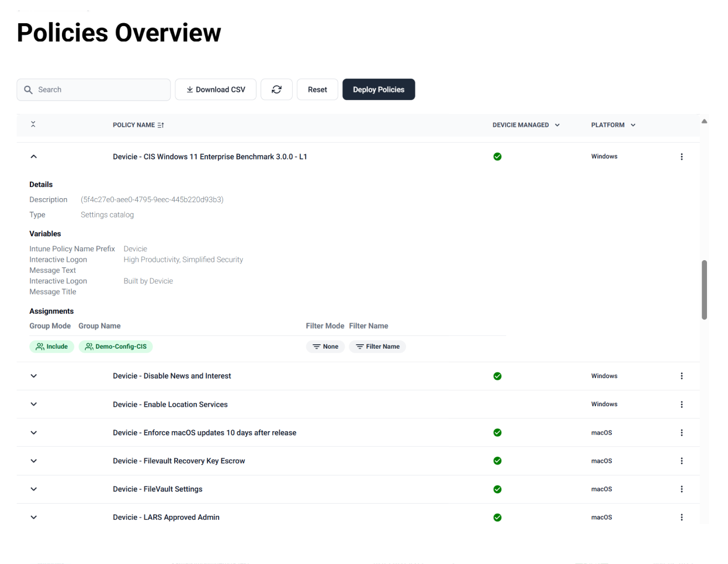Click the Include group mode chip

coord(51,346)
